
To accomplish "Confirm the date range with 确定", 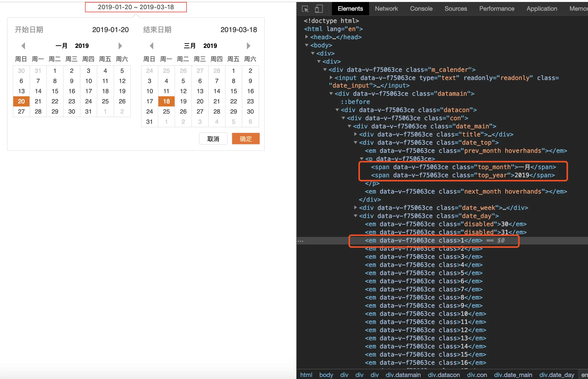I will click(246, 139).
